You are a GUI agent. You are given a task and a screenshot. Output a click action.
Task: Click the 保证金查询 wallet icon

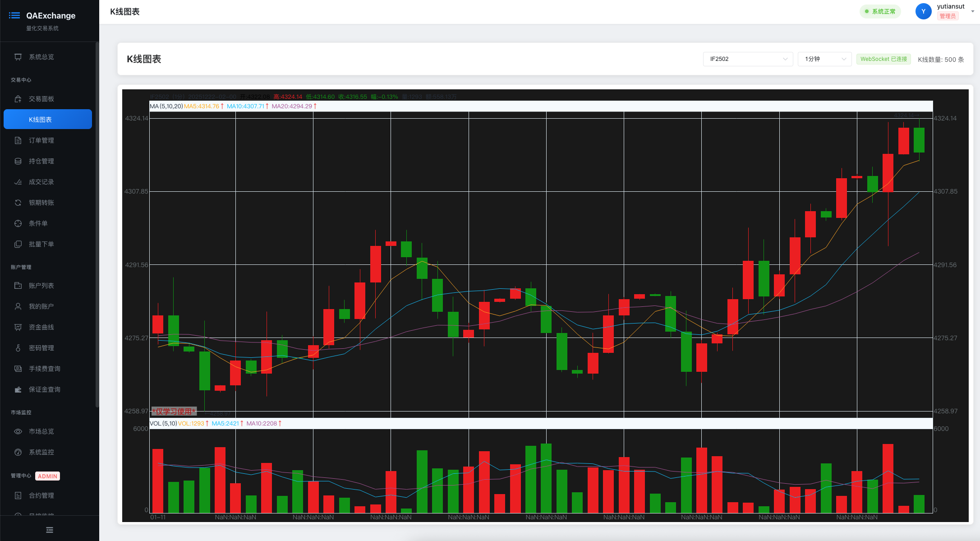point(18,389)
